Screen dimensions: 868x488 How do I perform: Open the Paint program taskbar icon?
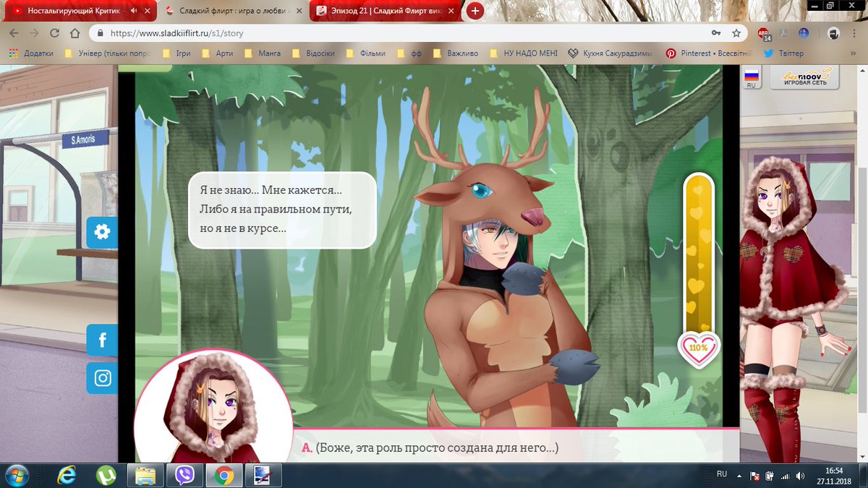262,475
